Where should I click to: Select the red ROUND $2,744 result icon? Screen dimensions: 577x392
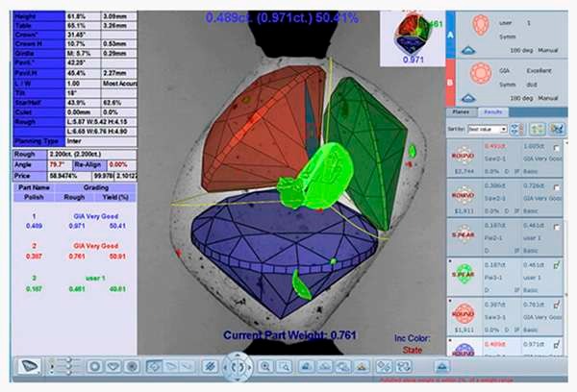tap(464, 156)
